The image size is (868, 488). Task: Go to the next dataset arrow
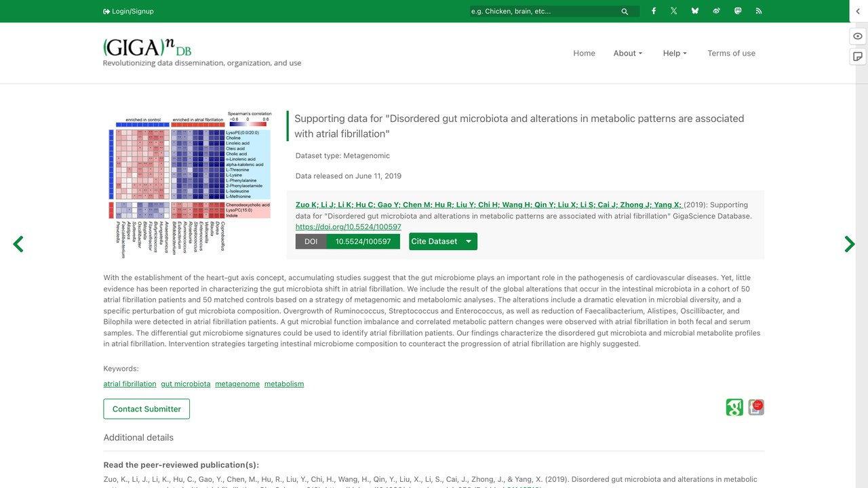(x=849, y=244)
